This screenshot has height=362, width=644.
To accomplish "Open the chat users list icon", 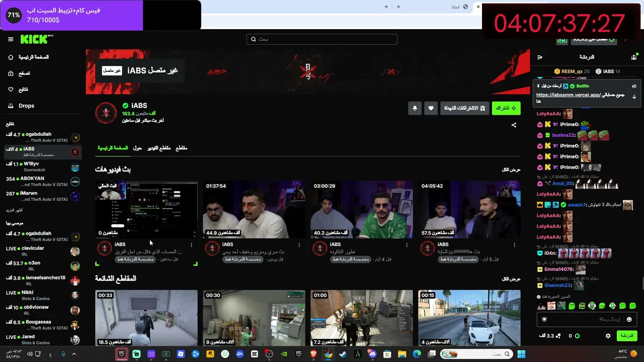I will (x=634, y=57).
